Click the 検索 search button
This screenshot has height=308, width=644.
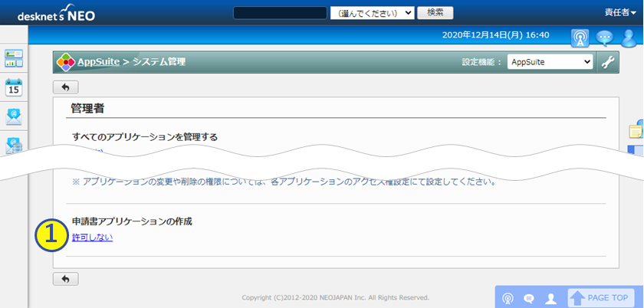(435, 13)
